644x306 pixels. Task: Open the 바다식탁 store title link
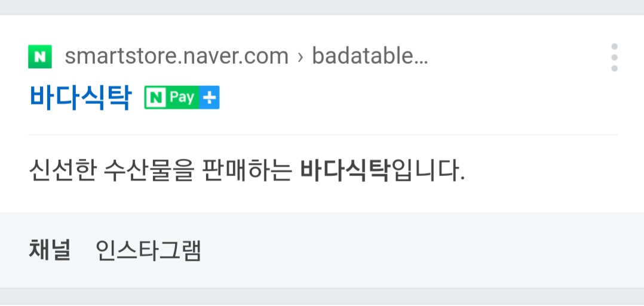click(81, 98)
